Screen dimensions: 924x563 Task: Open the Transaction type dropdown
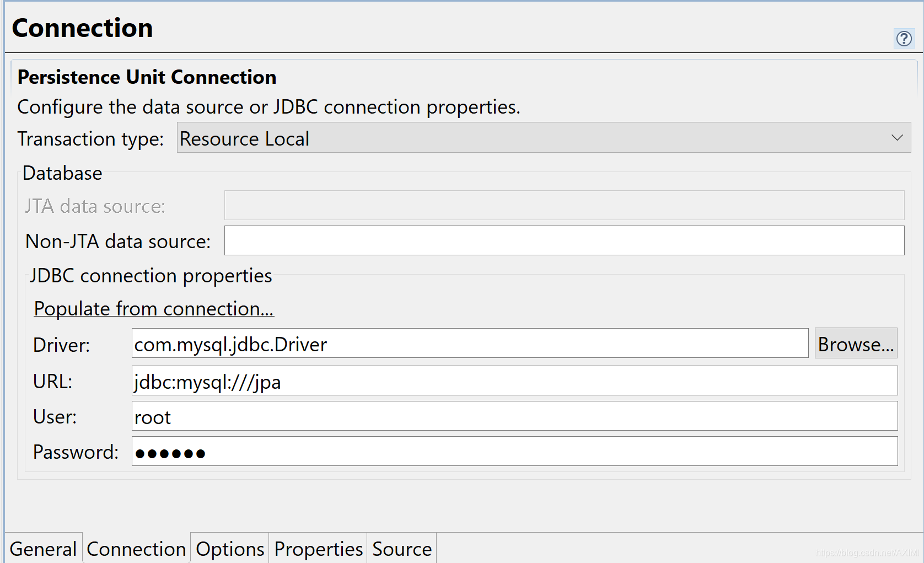544,138
